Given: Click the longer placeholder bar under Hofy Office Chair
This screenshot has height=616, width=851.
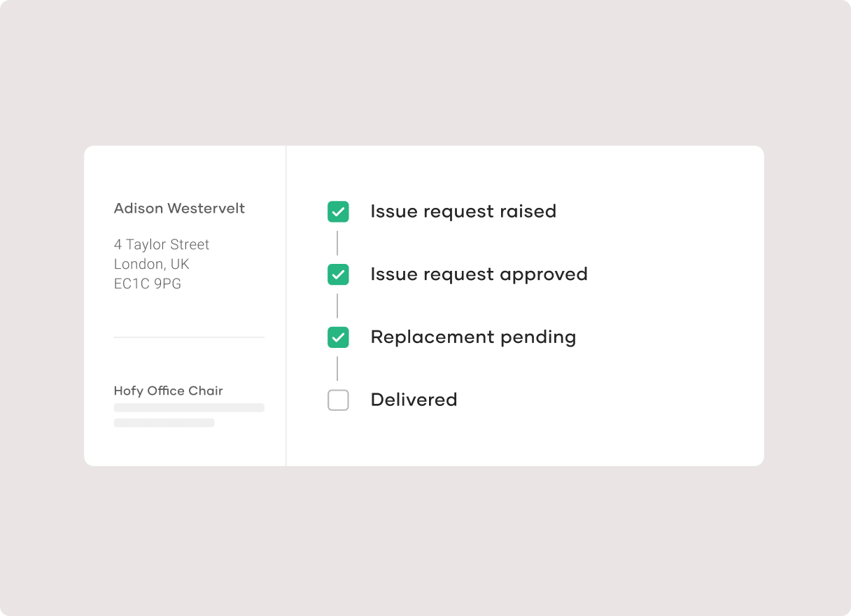Looking at the screenshot, I should click(189, 407).
